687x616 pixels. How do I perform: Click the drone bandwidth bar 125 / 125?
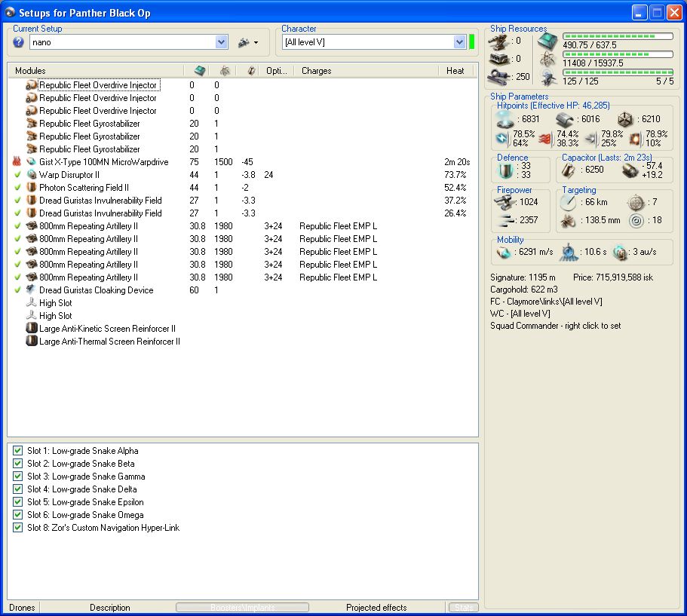pyautogui.click(x=618, y=72)
